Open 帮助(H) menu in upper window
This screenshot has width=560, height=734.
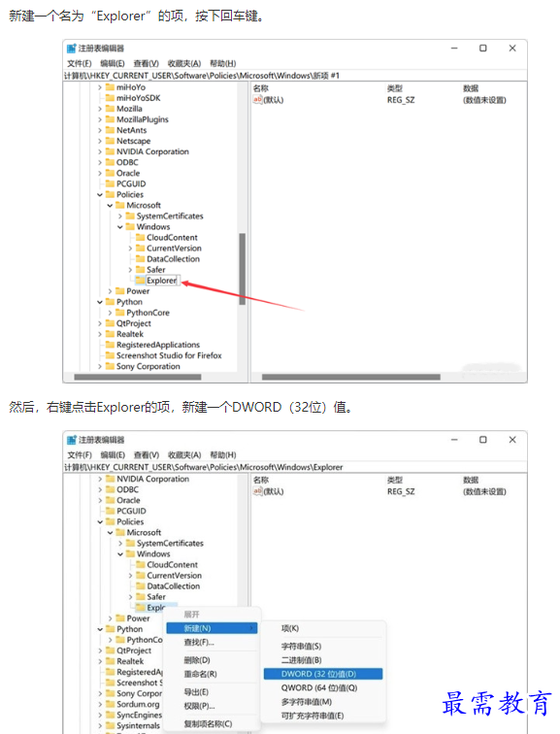point(222,63)
